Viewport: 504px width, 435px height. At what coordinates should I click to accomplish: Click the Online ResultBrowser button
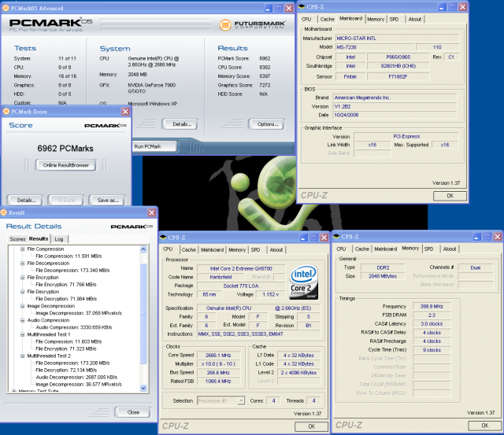pyautogui.click(x=66, y=165)
